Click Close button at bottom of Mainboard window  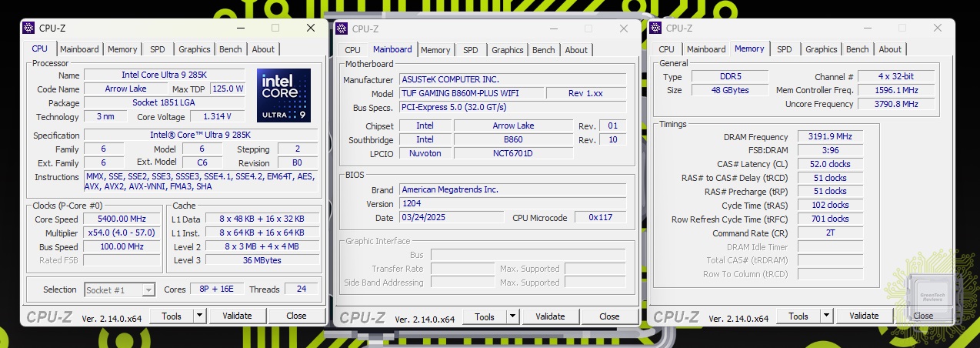pos(609,316)
